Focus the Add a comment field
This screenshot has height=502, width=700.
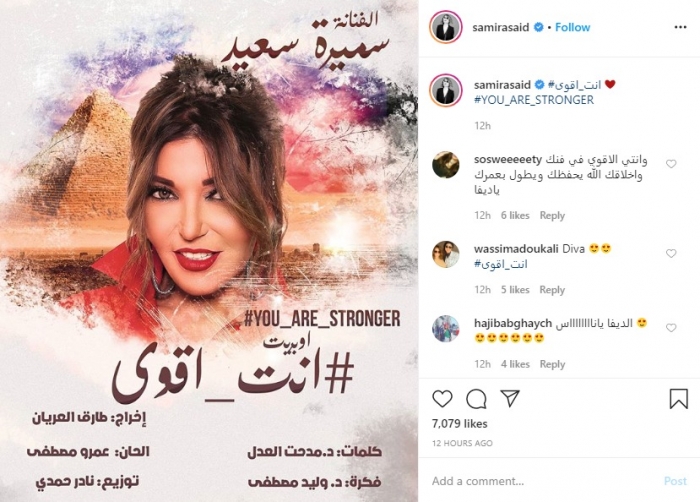[542, 481]
